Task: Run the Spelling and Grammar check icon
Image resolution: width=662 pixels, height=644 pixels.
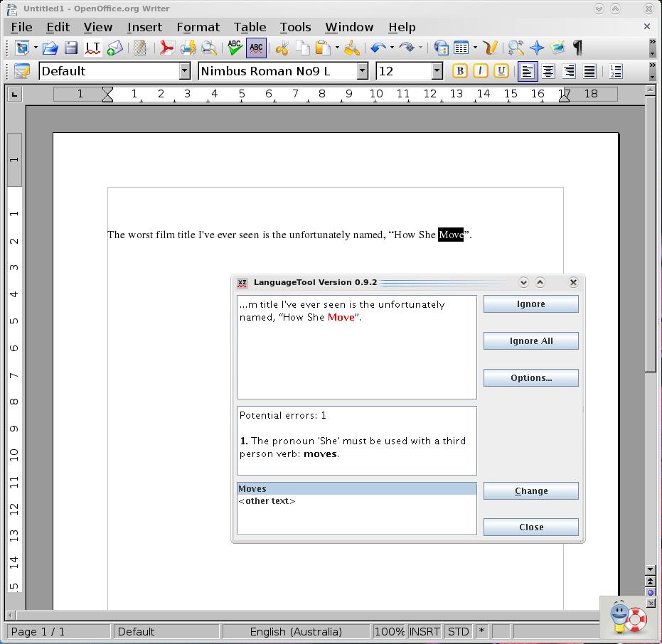Action: pyautogui.click(x=234, y=48)
